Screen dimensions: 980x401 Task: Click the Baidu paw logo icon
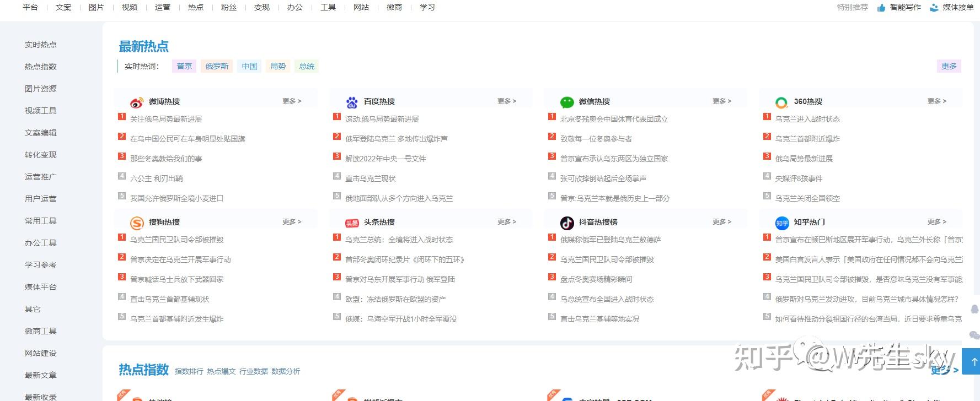(x=352, y=102)
